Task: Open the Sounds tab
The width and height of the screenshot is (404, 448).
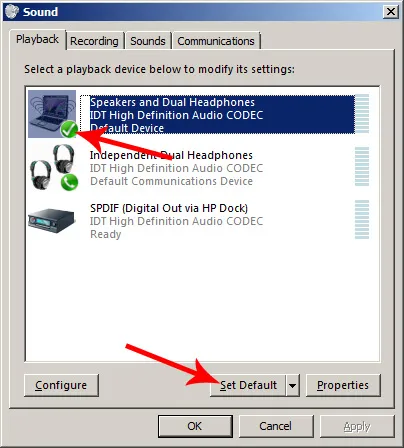Action: coord(148,41)
